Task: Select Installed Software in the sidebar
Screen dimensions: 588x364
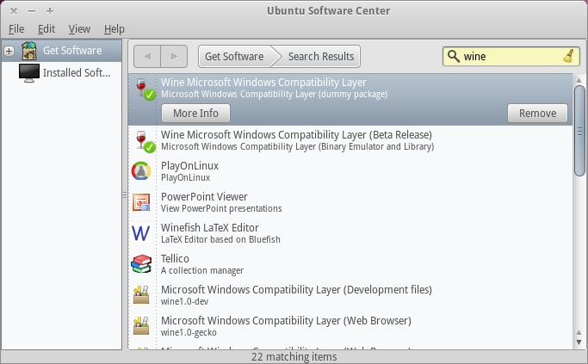Action: (61, 73)
